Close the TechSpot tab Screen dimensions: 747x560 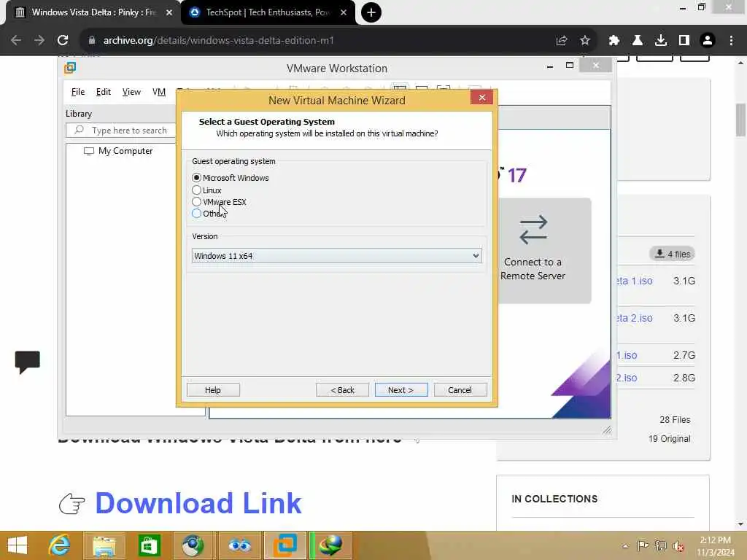click(344, 12)
